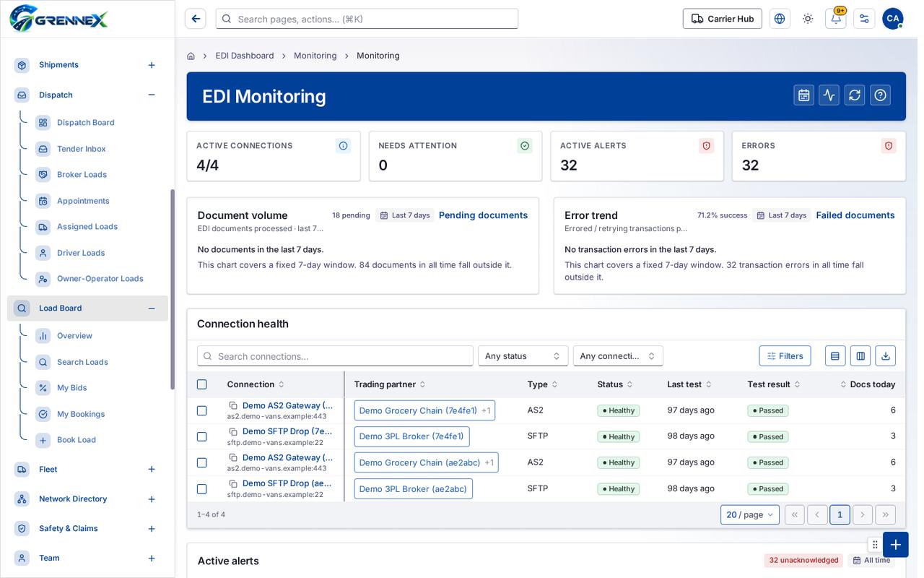Open the Failed documents link
The image size is (924, 578).
tap(855, 215)
